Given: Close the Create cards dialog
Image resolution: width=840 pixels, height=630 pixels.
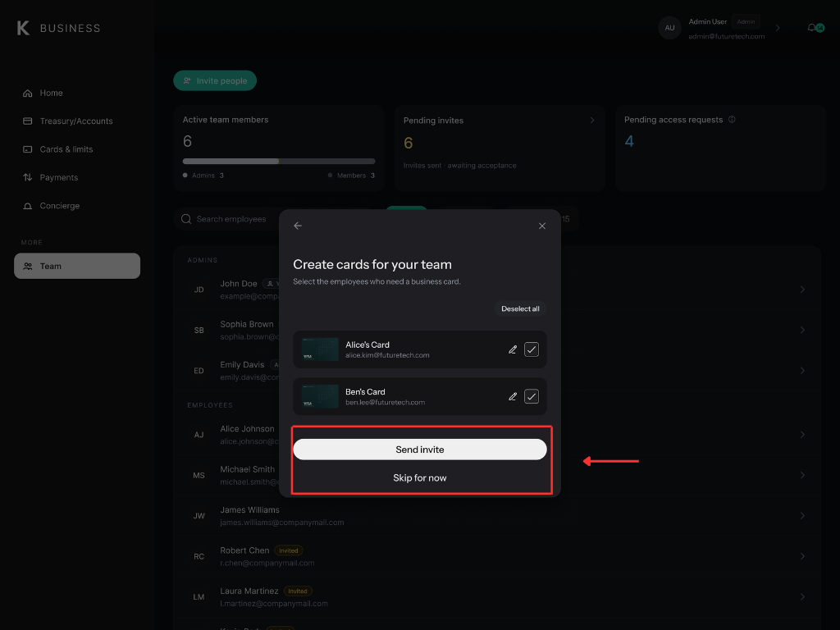Looking at the screenshot, I should coord(542,226).
